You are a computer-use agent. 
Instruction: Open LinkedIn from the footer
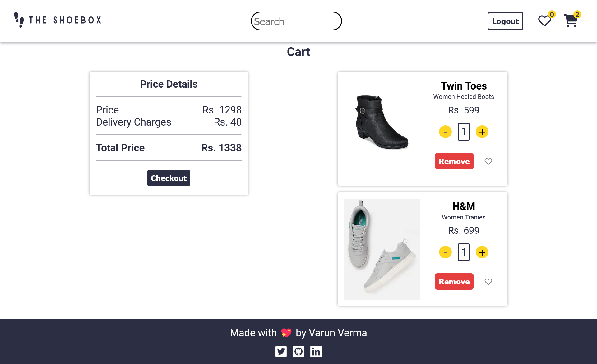(316, 351)
